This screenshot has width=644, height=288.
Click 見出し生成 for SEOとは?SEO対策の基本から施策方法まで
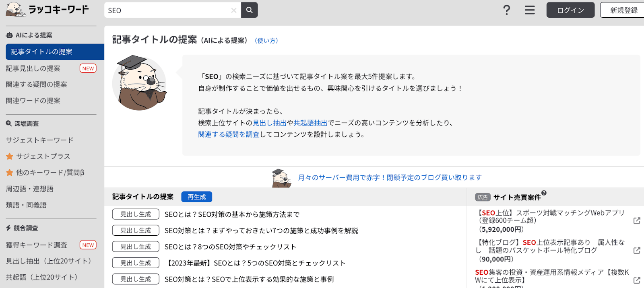[x=136, y=214]
